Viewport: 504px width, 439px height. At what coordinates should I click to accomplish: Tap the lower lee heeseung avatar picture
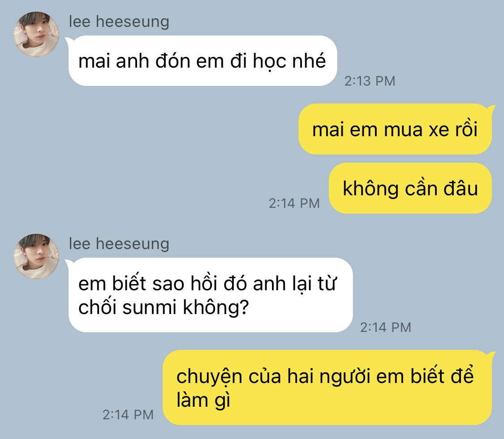[36, 257]
